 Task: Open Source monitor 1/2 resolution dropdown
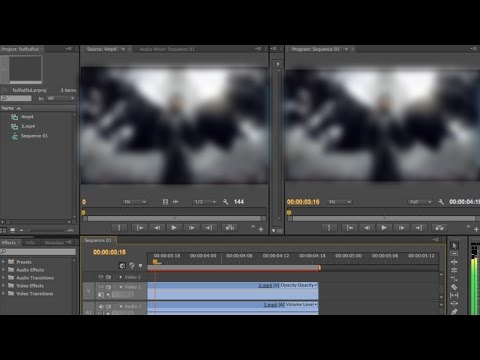coord(205,202)
